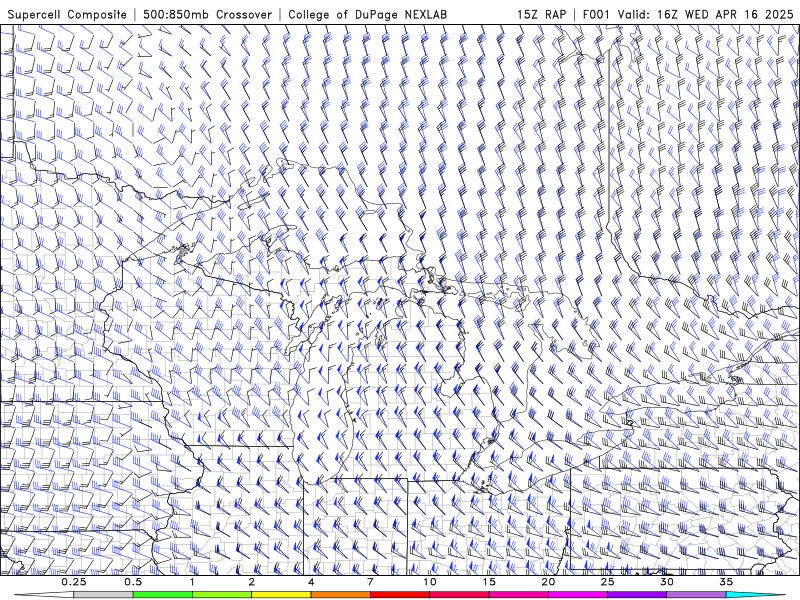Click the red 7–10 color bar segment
800x600 pixels.
point(399,595)
